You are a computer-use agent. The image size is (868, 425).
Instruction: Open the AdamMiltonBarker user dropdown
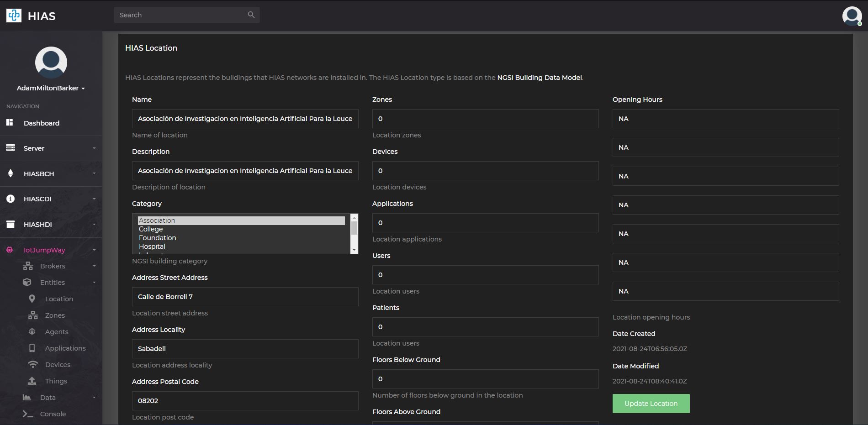point(51,88)
